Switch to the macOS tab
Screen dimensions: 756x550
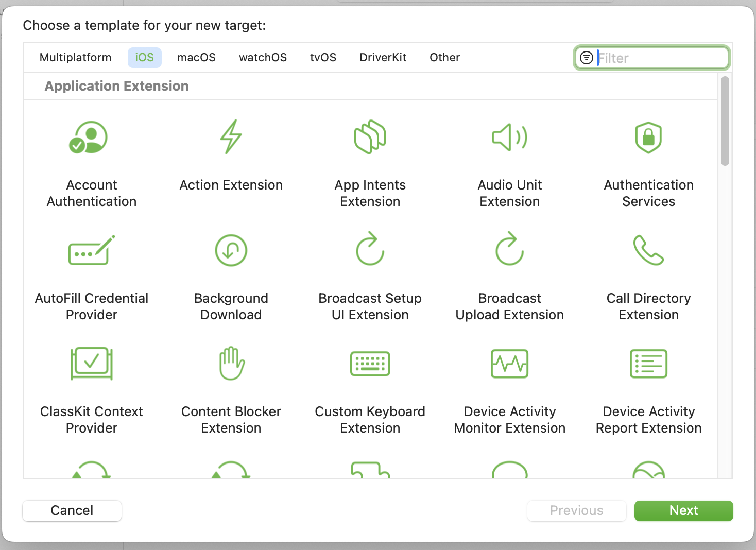point(197,57)
